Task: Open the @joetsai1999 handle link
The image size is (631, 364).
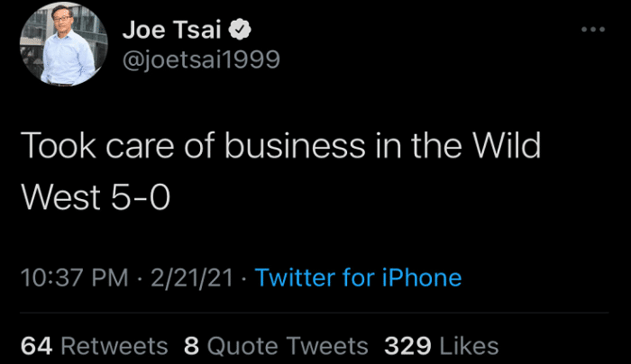Action: (200, 59)
